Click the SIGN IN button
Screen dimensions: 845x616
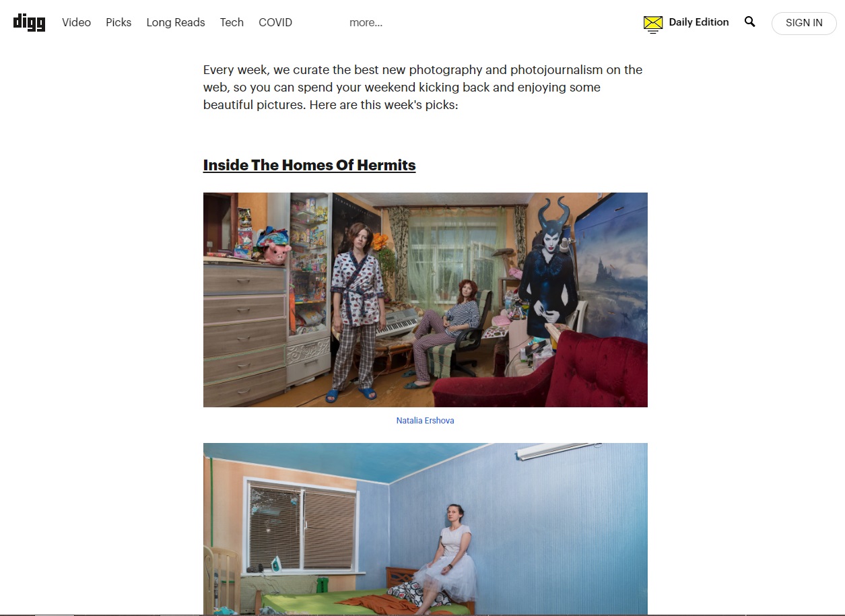[804, 23]
